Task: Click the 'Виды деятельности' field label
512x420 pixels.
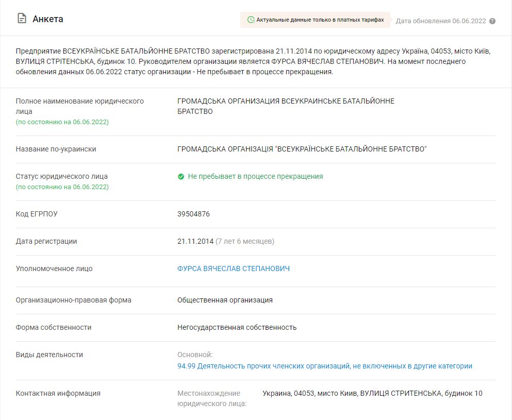Action: (49, 355)
